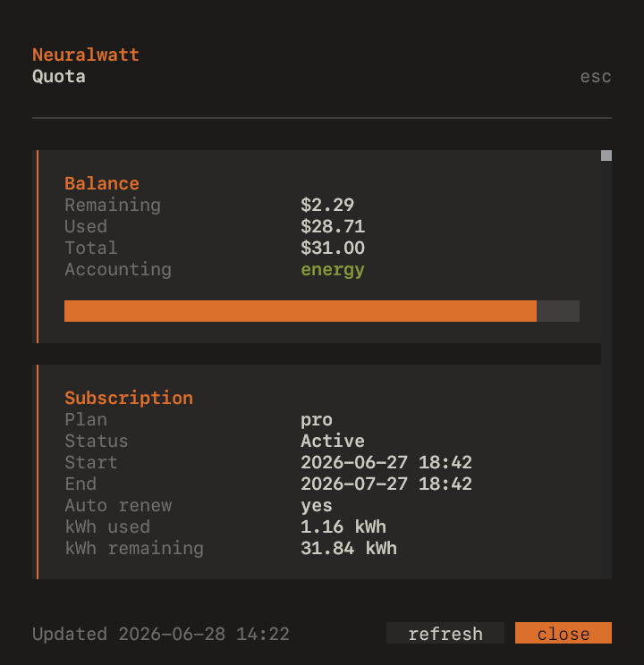Click the Updated 2026-06-28 14:22 timestamp

click(x=161, y=634)
